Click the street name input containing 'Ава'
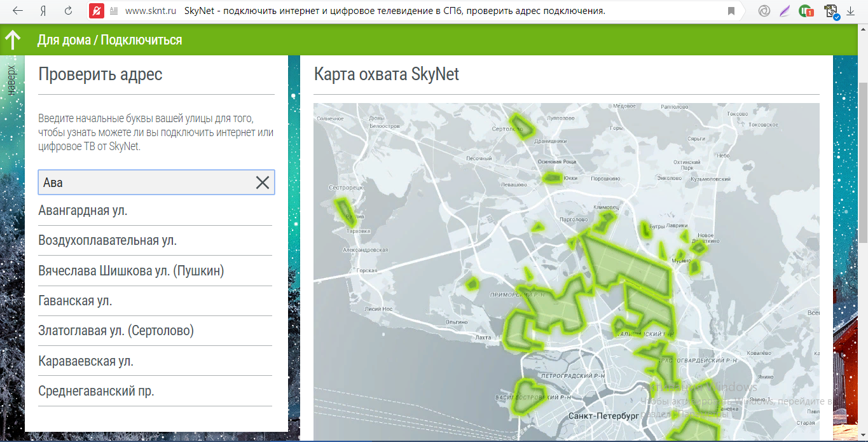 (156, 183)
